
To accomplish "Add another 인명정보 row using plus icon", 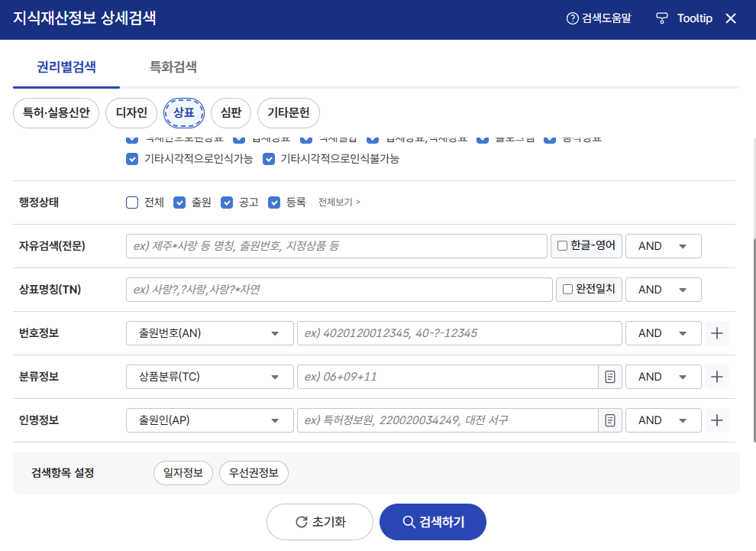I will click(x=716, y=420).
